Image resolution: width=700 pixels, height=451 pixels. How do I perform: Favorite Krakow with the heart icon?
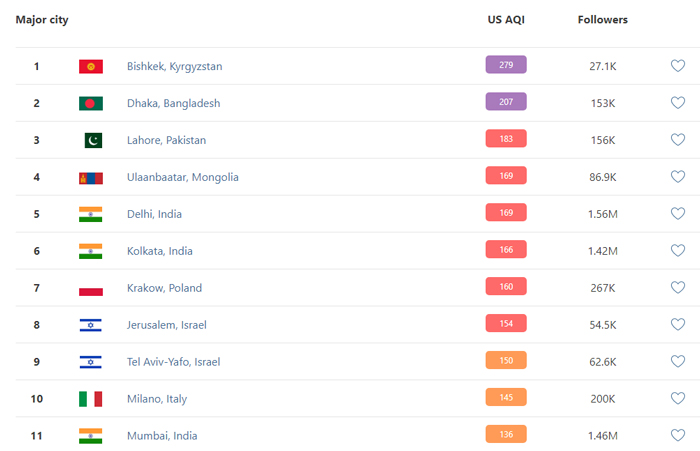click(677, 288)
